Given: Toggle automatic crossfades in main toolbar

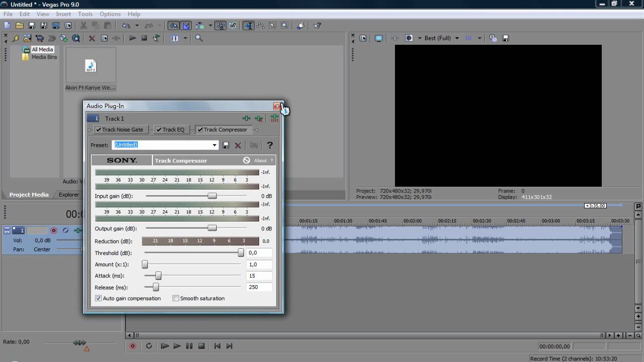Looking at the screenshot, I should tap(186, 25).
